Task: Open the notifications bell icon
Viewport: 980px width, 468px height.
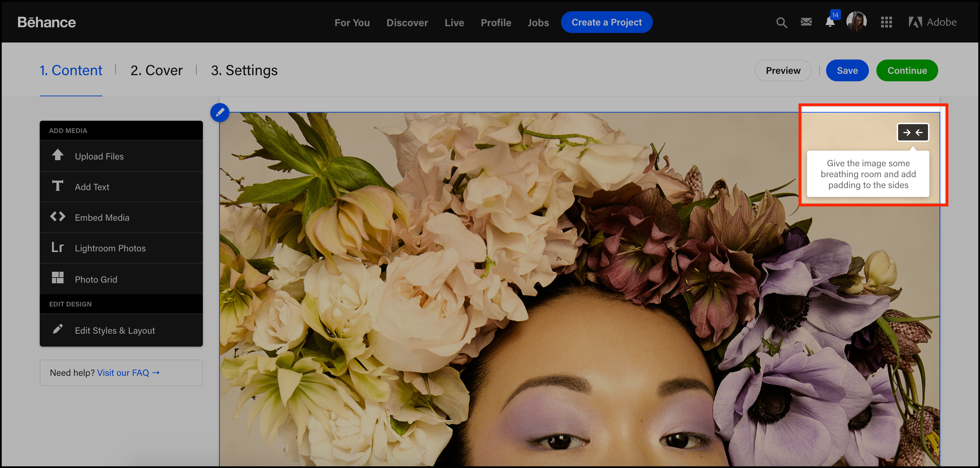Action: coord(830,22)
